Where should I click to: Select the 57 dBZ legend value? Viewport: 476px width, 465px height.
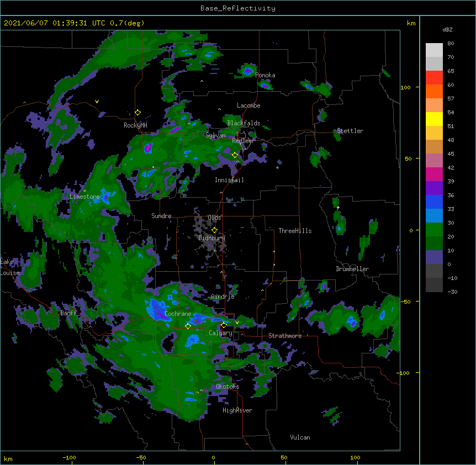pos(451,99)
